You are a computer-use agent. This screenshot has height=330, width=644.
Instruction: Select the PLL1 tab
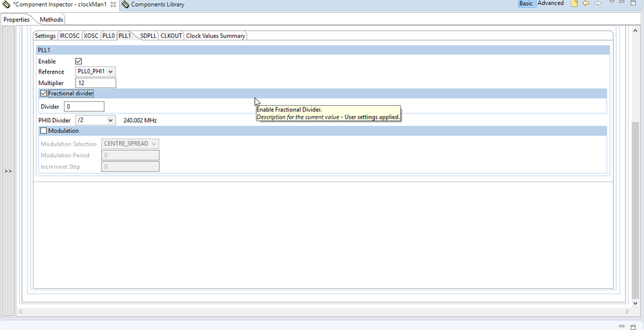pyautogui.click(x=125, y=35)
